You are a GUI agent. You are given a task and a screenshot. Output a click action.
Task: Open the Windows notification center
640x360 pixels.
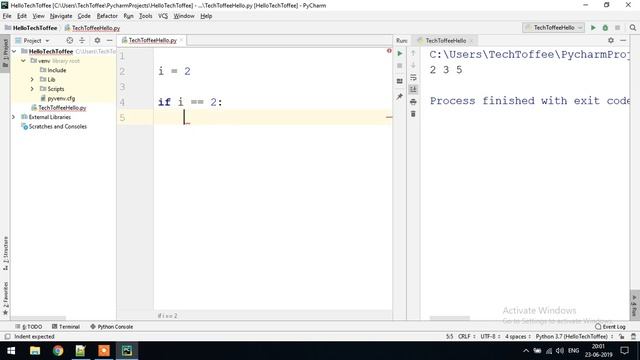click(624, 351)
